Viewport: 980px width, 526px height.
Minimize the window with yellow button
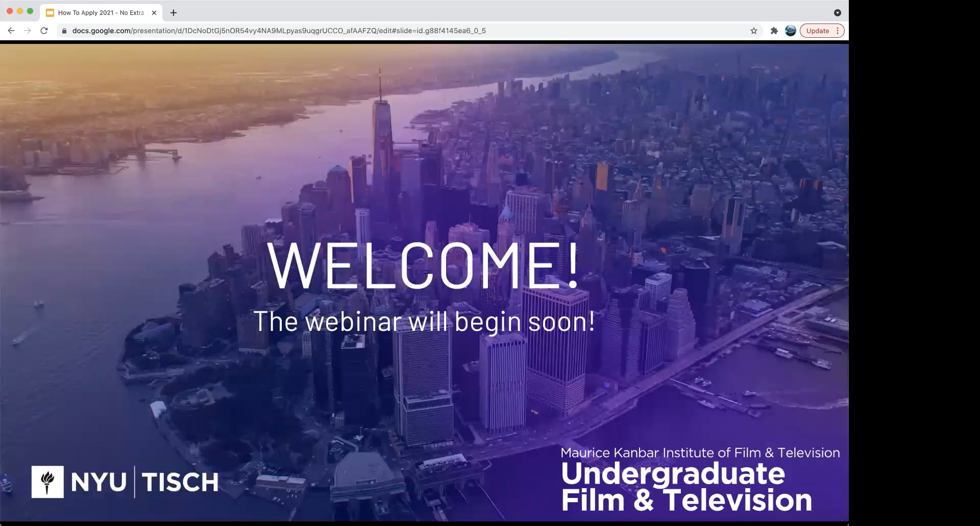coord(20,11)
